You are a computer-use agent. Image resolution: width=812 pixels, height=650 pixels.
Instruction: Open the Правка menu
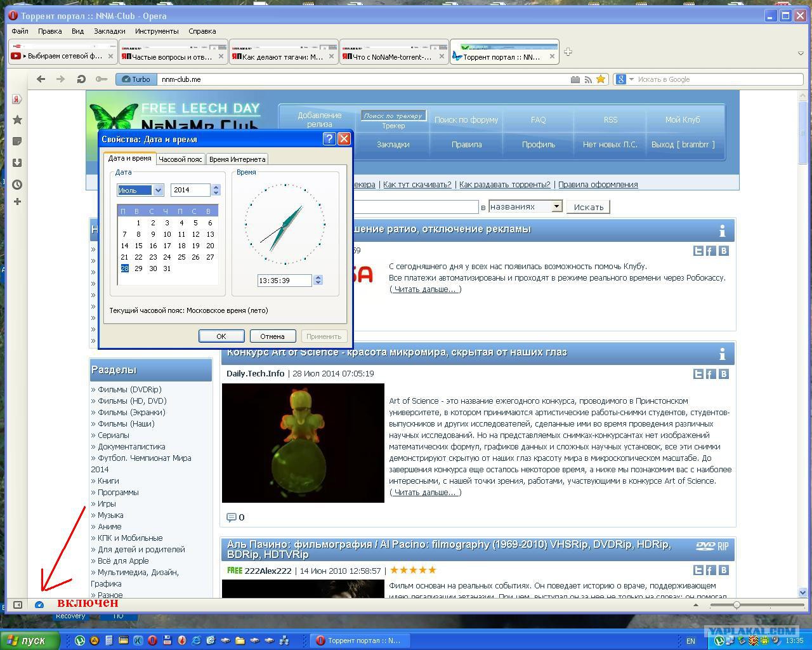click(49, 31)
